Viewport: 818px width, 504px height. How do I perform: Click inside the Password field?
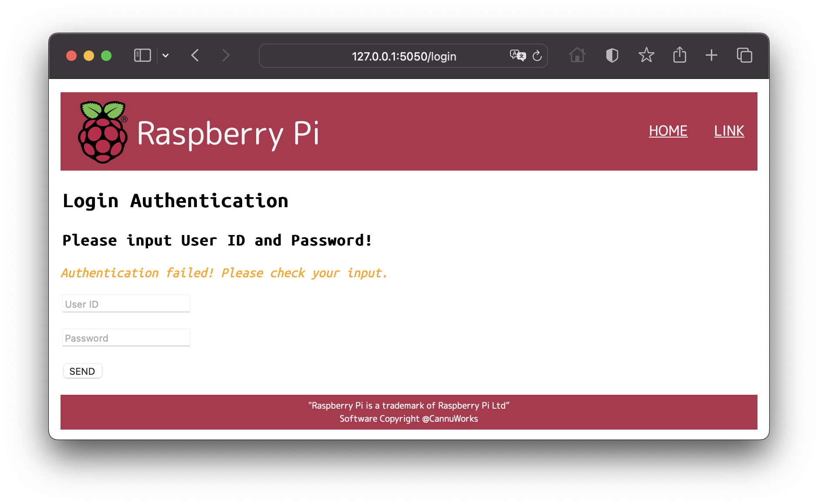(x=126, y=337)
